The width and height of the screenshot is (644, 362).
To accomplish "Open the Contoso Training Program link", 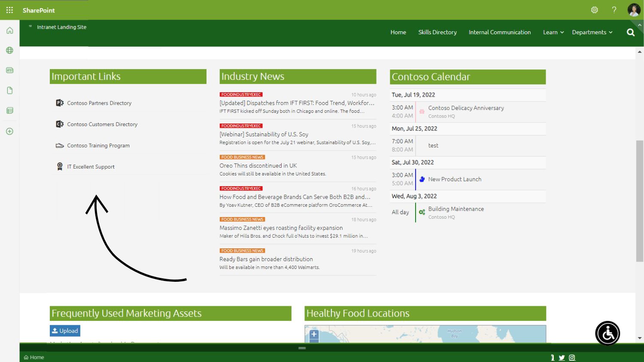I will point(98,145).
